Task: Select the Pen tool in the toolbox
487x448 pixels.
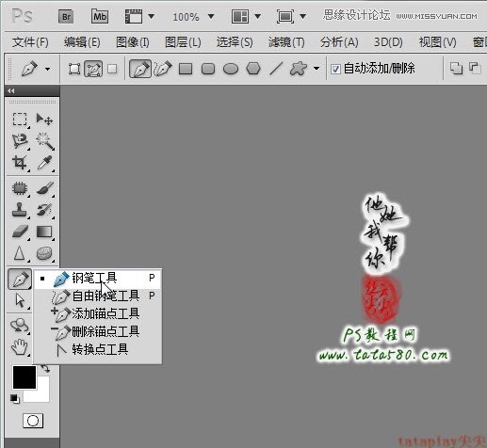Action: point(20,279)
